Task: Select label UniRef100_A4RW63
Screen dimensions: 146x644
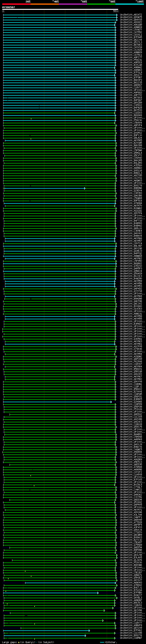Action: coord(131,70)
